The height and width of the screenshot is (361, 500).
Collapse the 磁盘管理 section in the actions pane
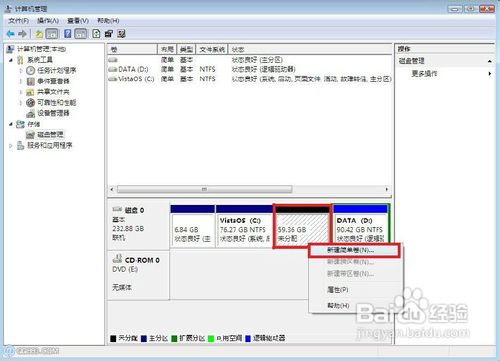(489, 61)
